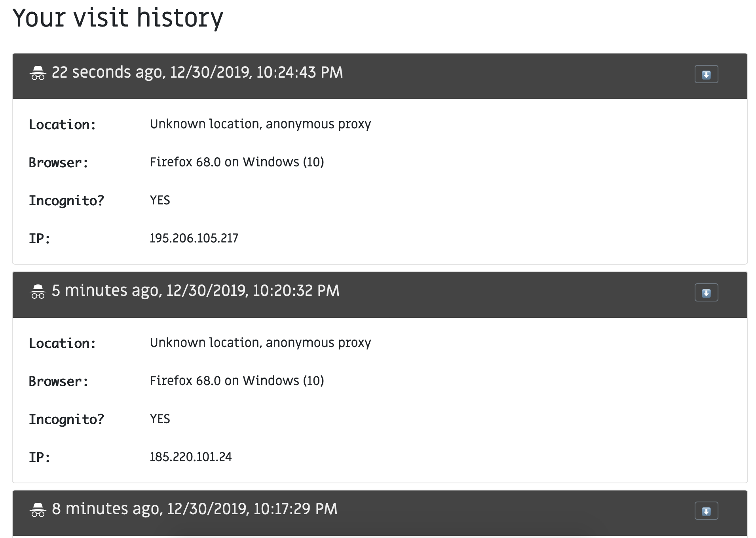Click incognito icon on 5 minutes ago visit
This screenshot has width=756, height=538.
point(38,292)
